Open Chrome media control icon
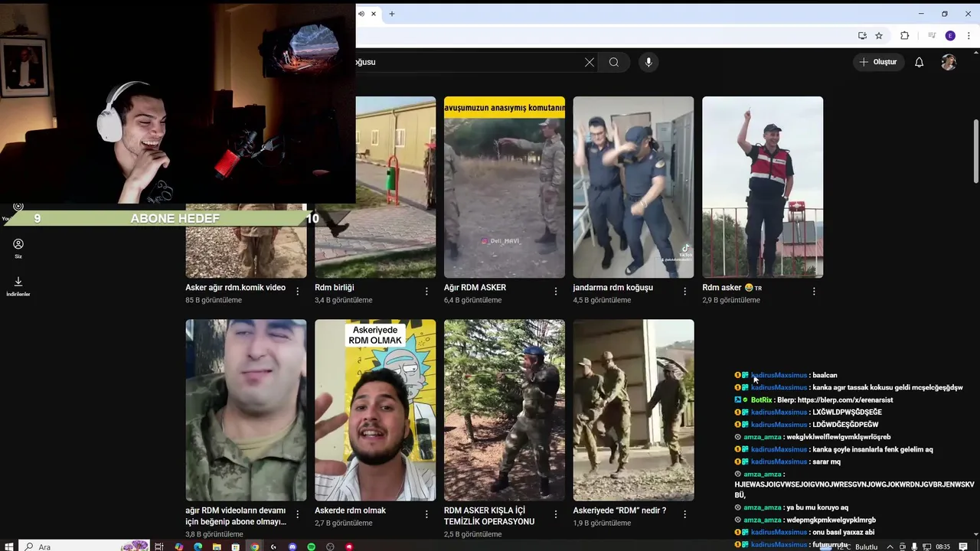Viewport: 980px width, 551px height. [932, 35]
